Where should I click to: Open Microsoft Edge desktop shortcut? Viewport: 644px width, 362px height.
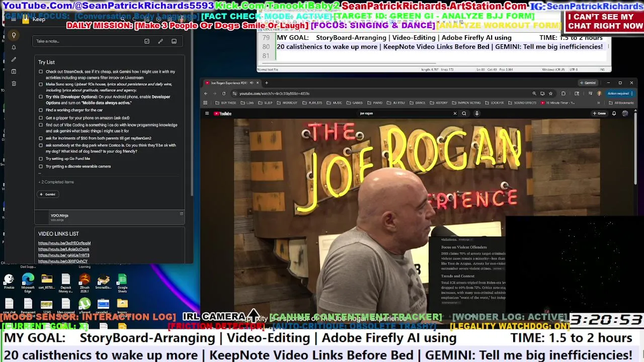coord(28,283)
